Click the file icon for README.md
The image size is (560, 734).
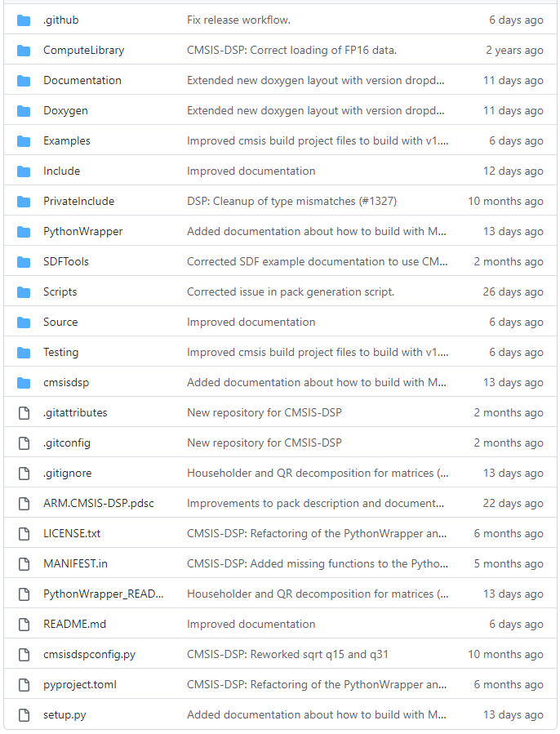pos(24,624)
